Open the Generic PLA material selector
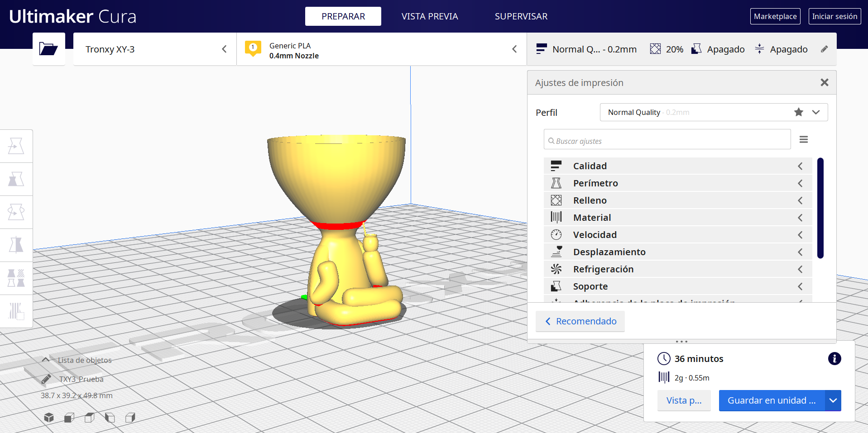The image size is (868, 433). pyautogui.click(x=382, y=49)
